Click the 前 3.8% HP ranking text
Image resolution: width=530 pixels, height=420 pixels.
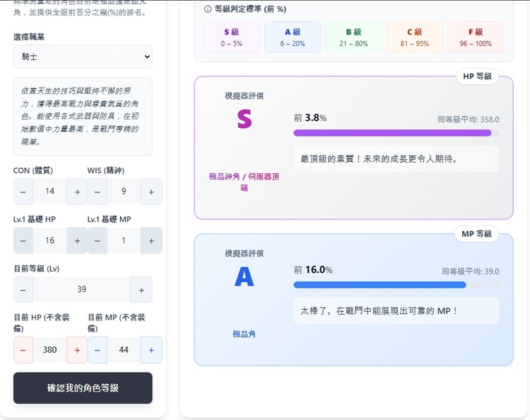coord(310,118)
